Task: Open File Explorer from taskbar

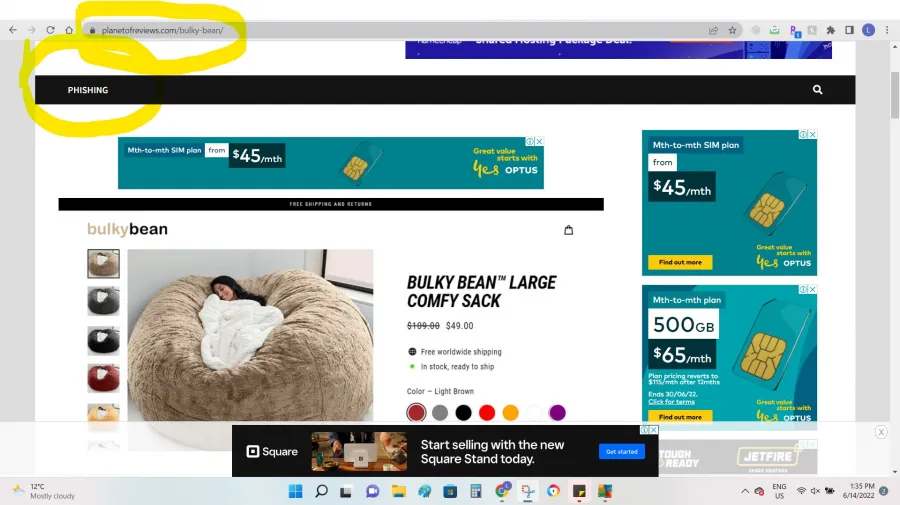Action: [399, 491]
